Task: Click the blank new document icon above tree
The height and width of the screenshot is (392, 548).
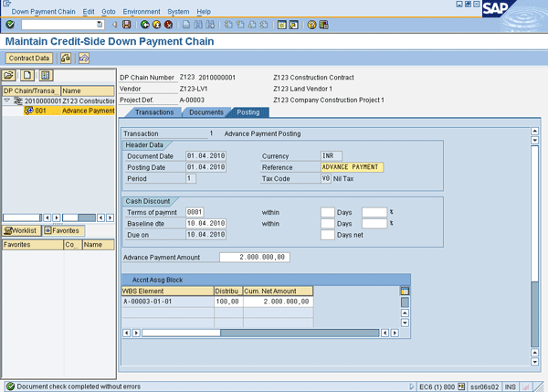Action: point(28,75)
